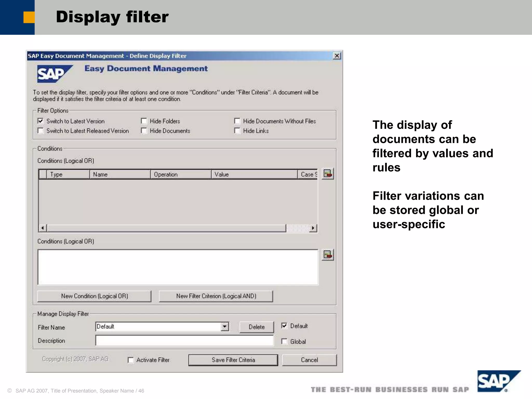Screen dimensions: 532x399
Task: Click the Operation column header
Action: click(181, 174)
